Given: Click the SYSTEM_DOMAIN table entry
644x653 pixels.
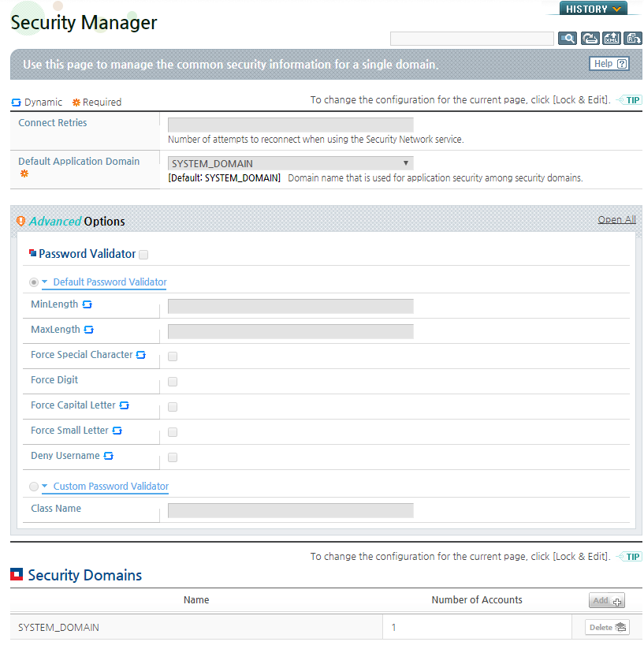Looking at the screenshot, I should [x=58, y=627].
